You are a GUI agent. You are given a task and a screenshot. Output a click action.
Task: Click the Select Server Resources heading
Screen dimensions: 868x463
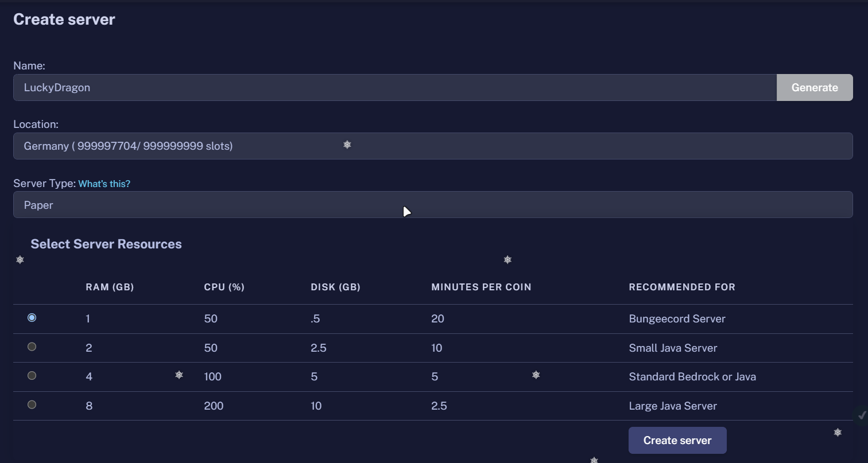pos(106,244)
